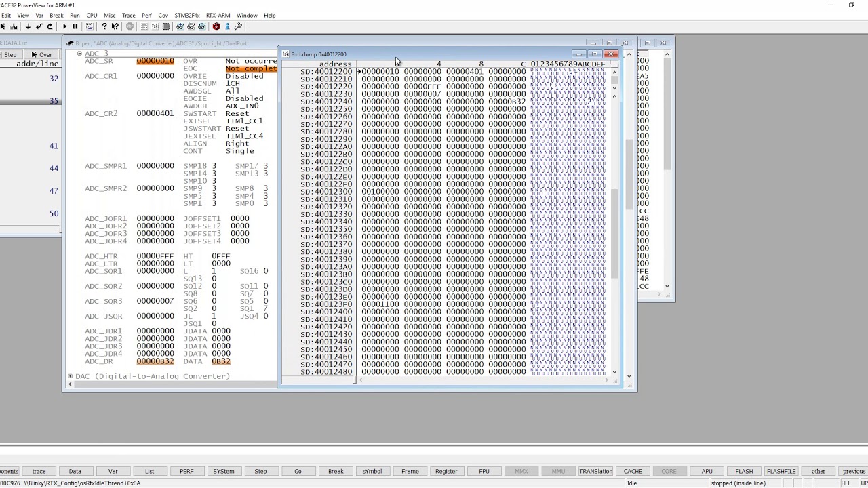This screenshot has width=868, height=488.
Task: Click the previous button in bottom bar
Action: point(854,472)
